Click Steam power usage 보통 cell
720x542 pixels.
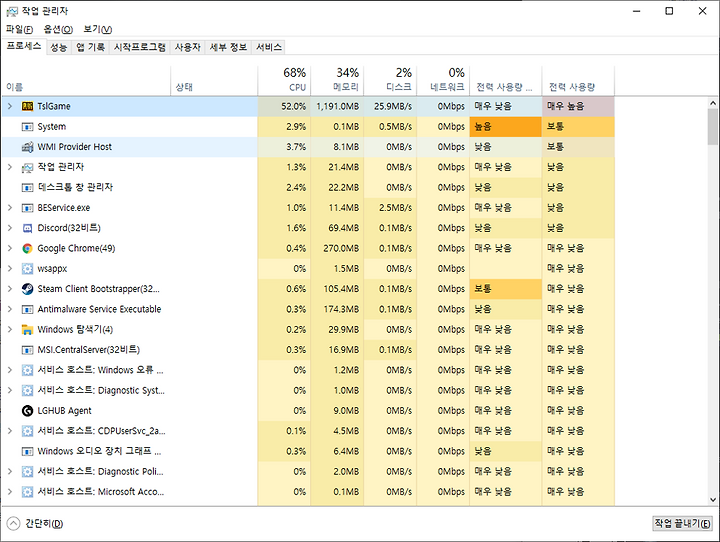tap(506, 289)
